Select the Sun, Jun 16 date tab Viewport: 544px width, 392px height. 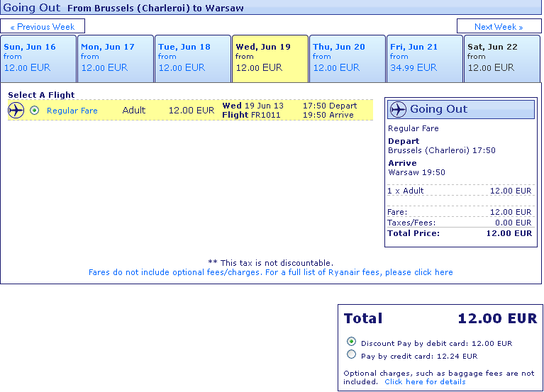click(x=38, y=59)
